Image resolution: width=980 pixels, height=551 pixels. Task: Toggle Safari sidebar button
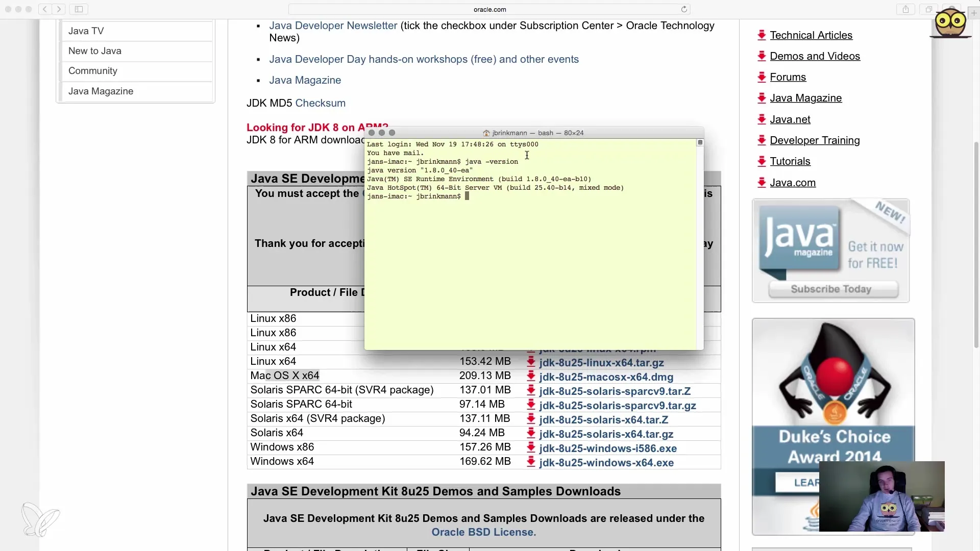[x=79, y=9]
